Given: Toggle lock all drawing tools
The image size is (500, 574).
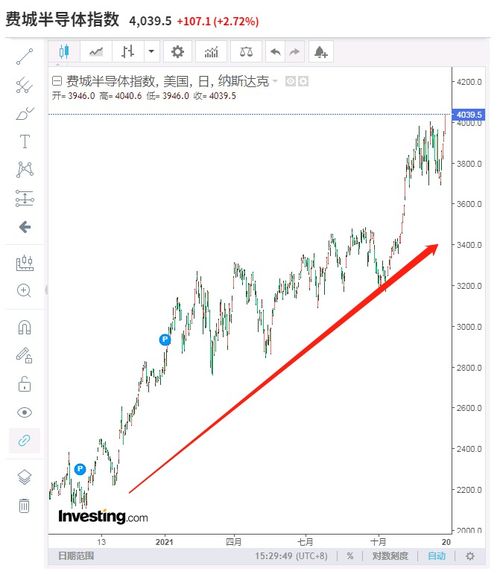Looking at the screenshot, I should pos(25,384).
